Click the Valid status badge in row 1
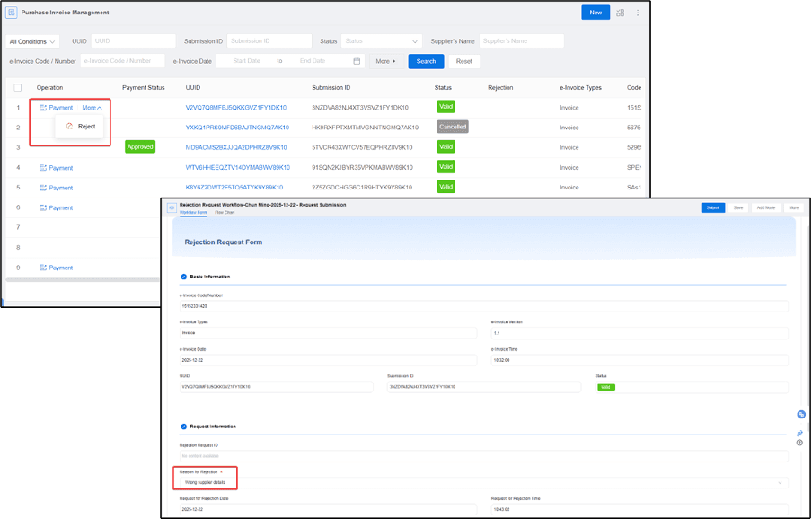 (446, 107)
